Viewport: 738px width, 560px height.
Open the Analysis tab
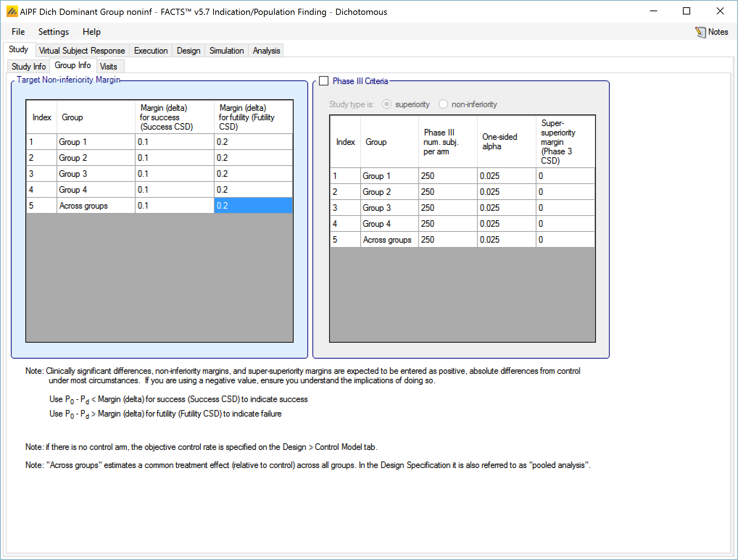[x=266, y=51]
